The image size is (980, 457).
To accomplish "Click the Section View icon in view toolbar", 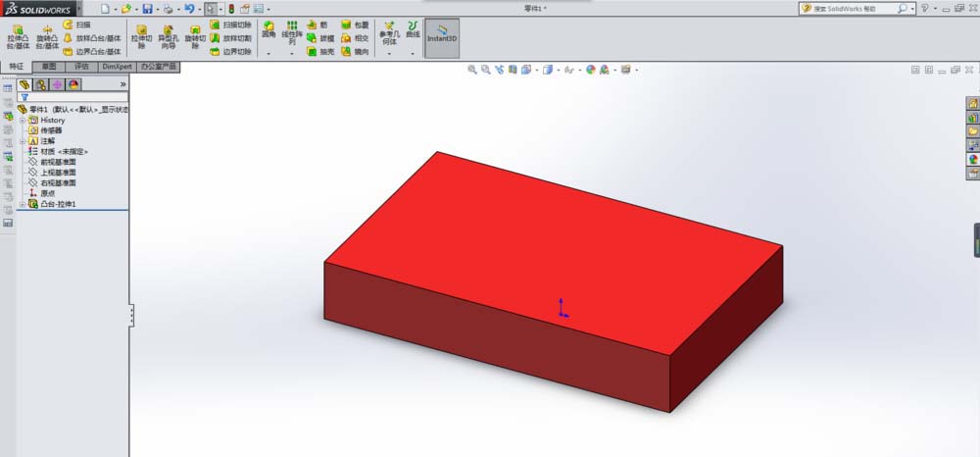I will pyautogui.click(x=513, y=70).
